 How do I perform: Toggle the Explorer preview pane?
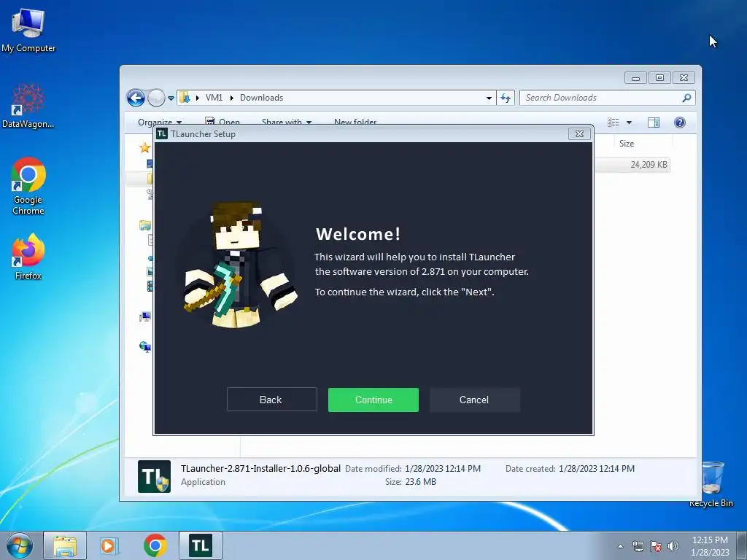(654, 122)
